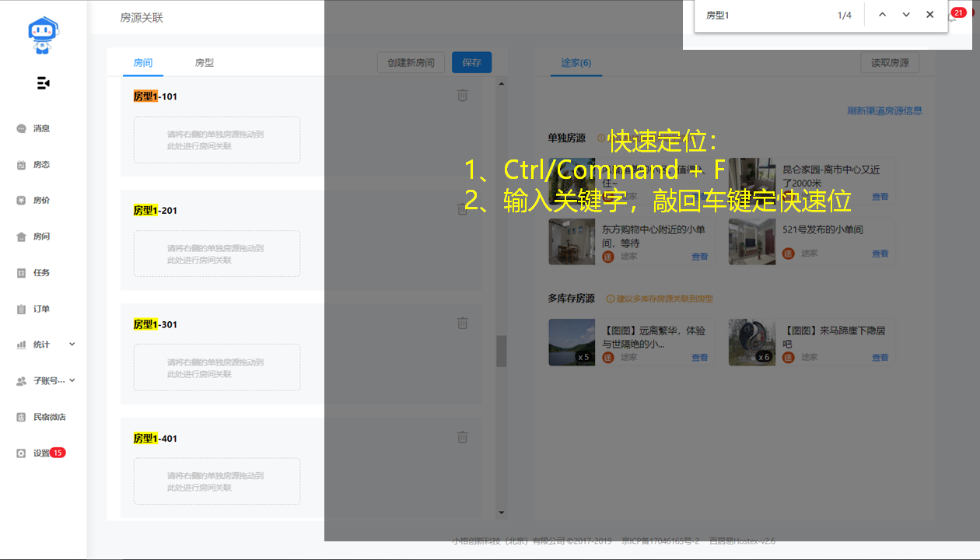Open 任务 in sidebar
The width and height of the screenshot is (980, 560).
41,273
